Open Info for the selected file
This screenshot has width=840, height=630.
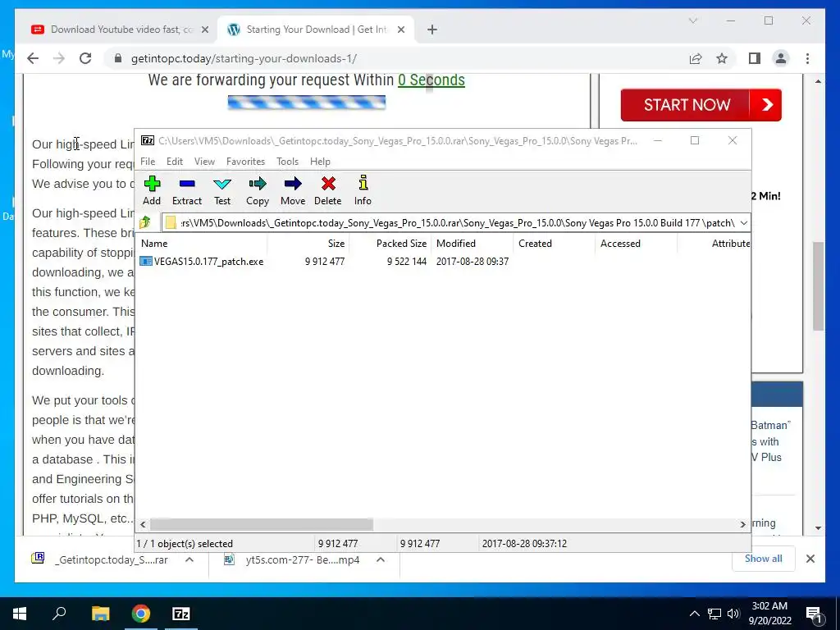[363, 190]
